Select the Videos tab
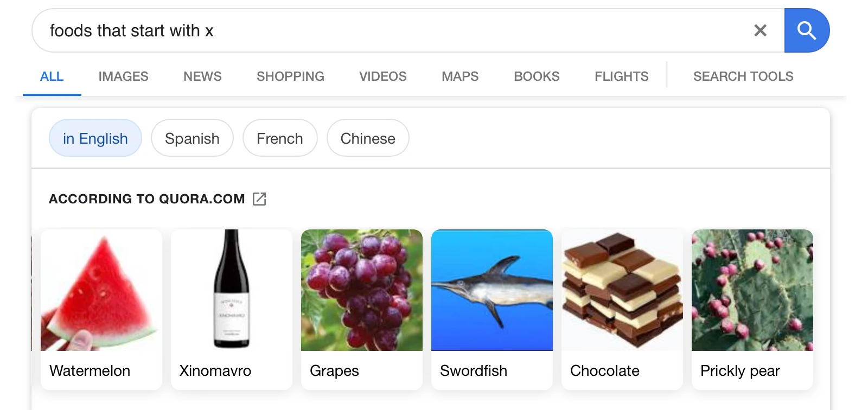The width and height of the screenshot is (868, 410). tap(382, 76)
